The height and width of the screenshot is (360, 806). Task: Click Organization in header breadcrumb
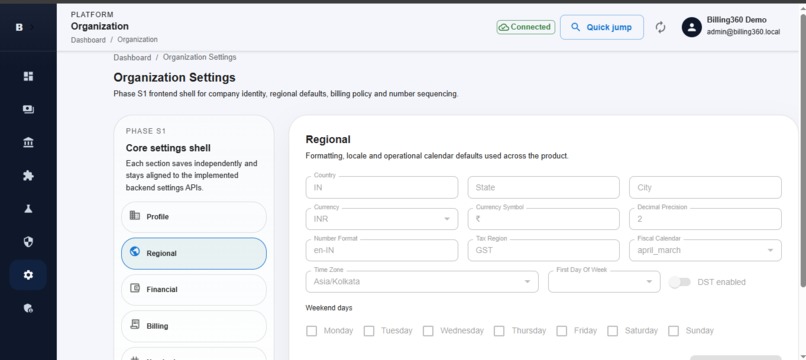(x=137, y=40)
